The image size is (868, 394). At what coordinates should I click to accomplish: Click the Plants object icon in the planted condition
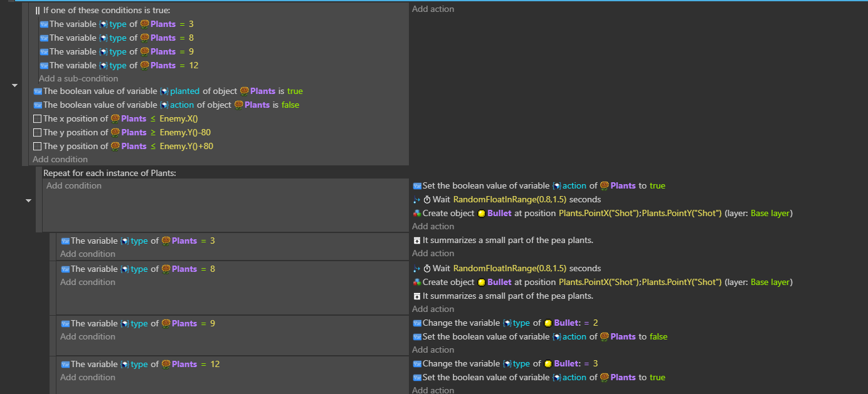point(244,91)
